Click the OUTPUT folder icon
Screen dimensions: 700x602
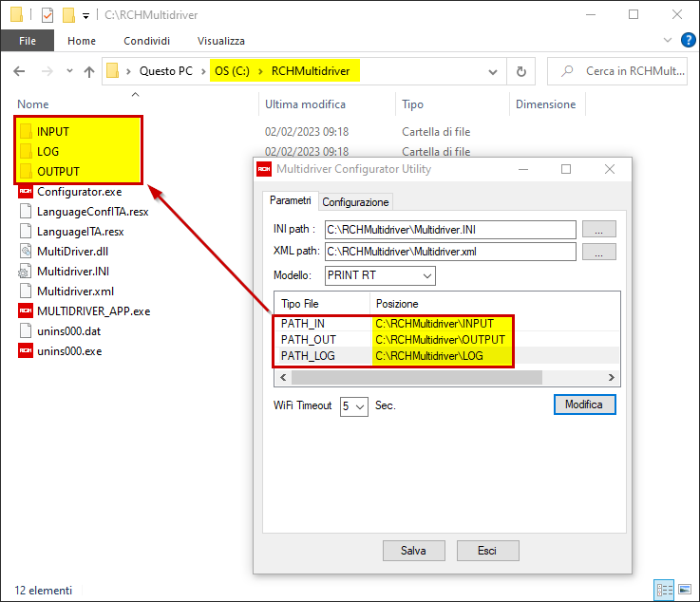click(x=26, y=171)
